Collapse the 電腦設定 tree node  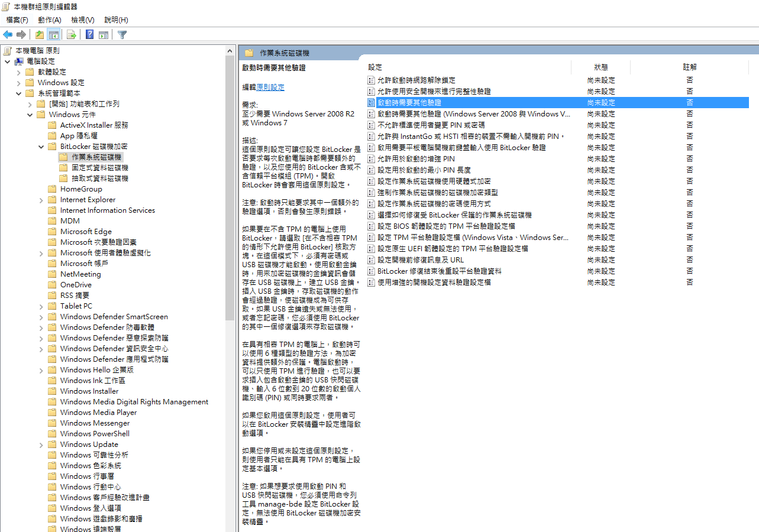tap(7, 61)
